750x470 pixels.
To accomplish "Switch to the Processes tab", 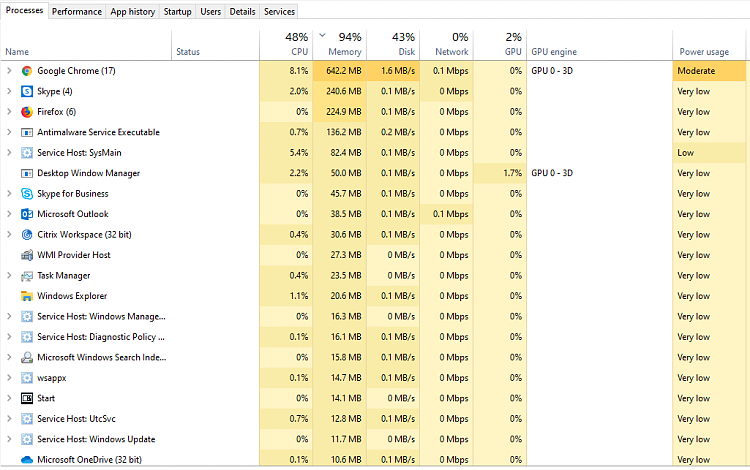I will (x=24, y=11).
